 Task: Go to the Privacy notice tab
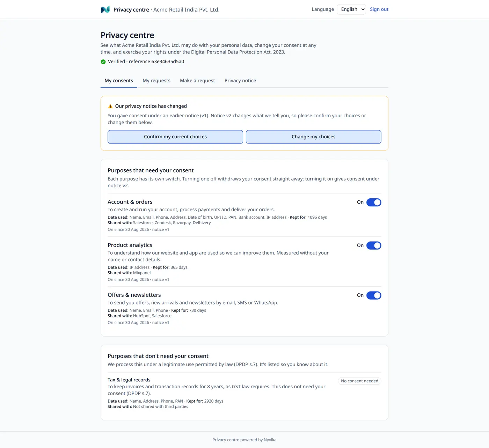coord(240,81)
